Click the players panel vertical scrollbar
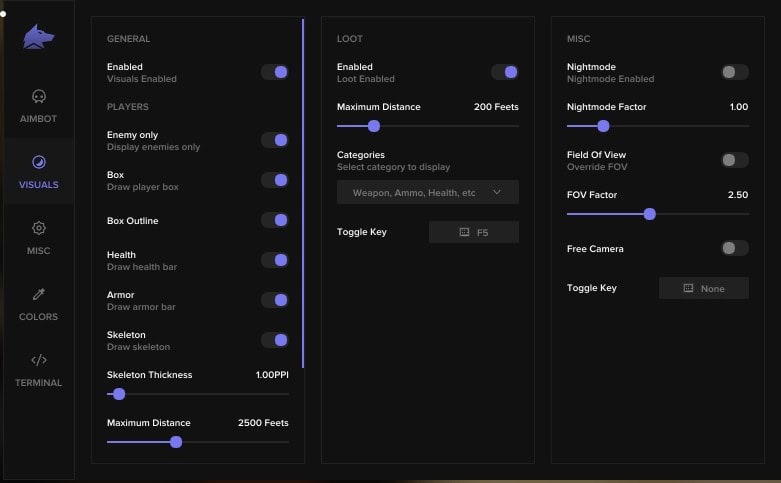 point(303,190)
